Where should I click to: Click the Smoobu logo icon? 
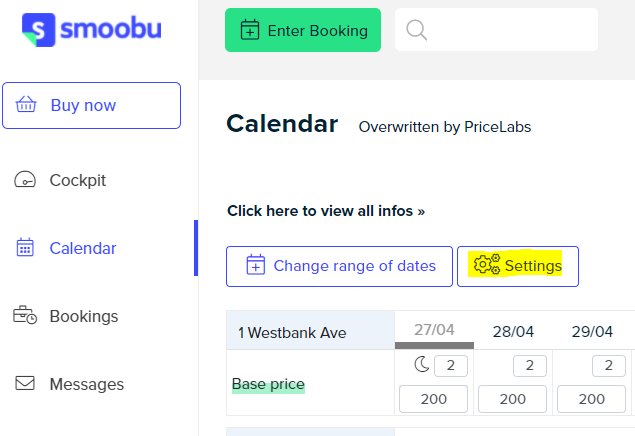click(38, 30)
